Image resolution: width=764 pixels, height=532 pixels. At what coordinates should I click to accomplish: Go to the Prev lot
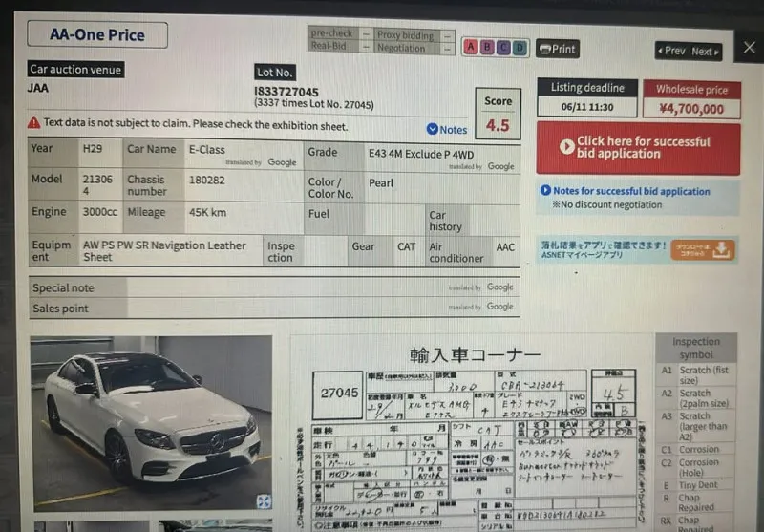click(671, 52)
